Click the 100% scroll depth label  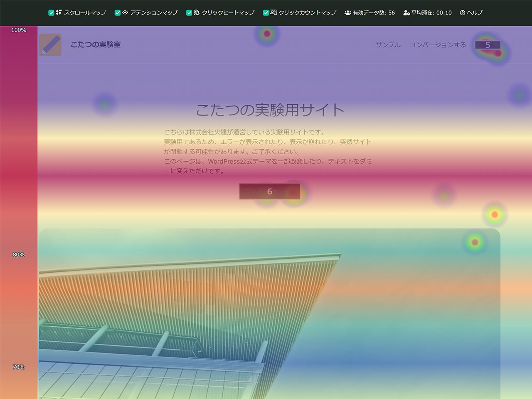(x=19, y=30)
